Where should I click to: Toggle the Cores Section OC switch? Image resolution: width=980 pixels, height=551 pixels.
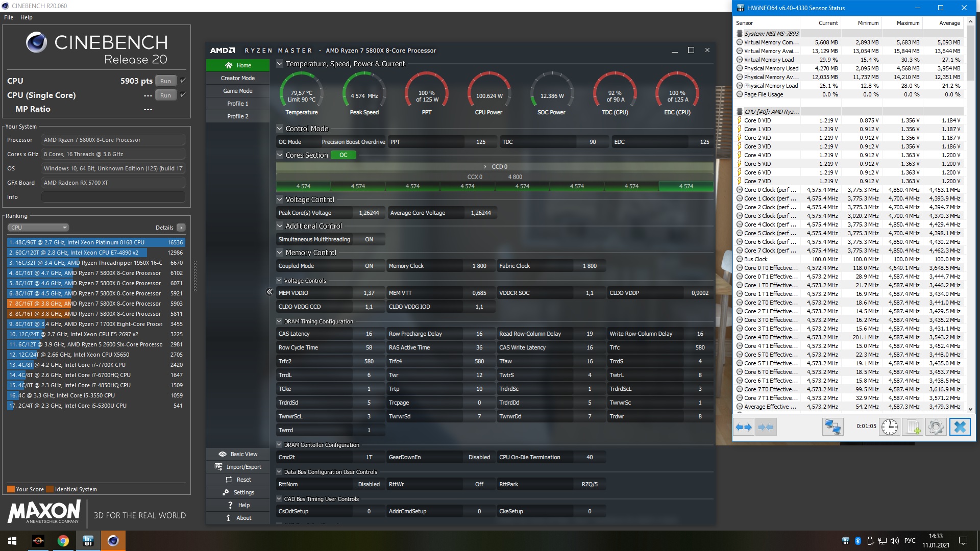[x=344, y=155]
